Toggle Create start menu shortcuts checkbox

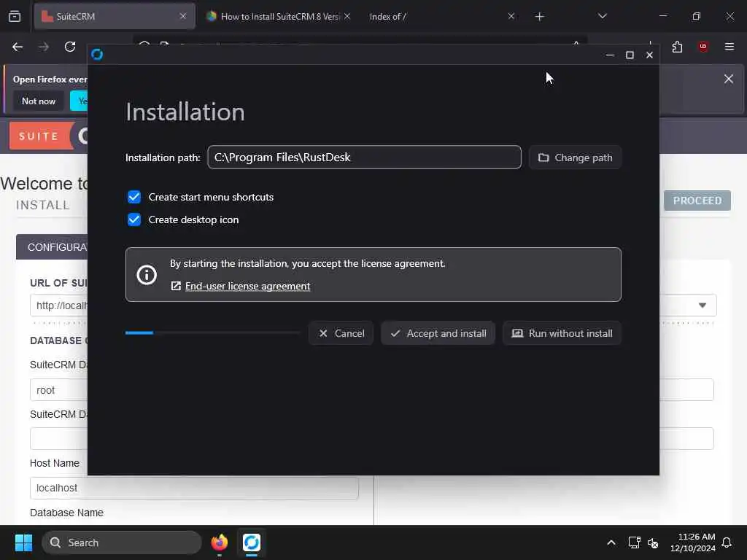pos(134,197)
